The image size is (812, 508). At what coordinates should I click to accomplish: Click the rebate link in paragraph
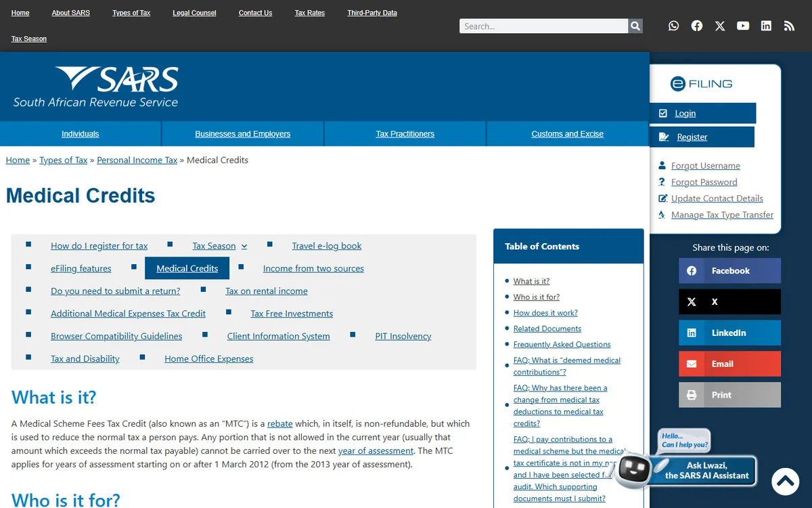click(280, 424)
